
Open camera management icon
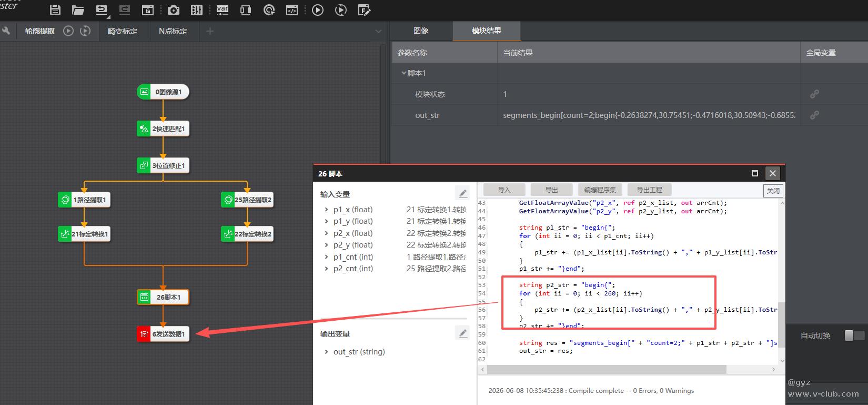click(x=173, y=10)
